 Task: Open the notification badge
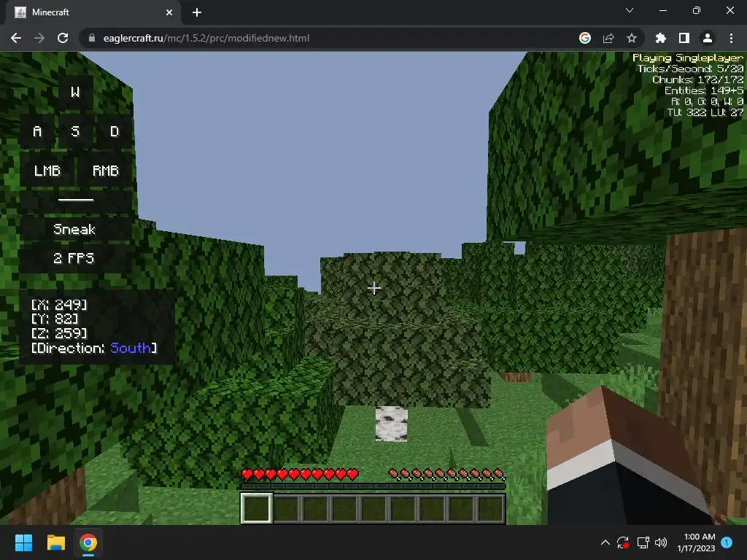click(727, 542)
